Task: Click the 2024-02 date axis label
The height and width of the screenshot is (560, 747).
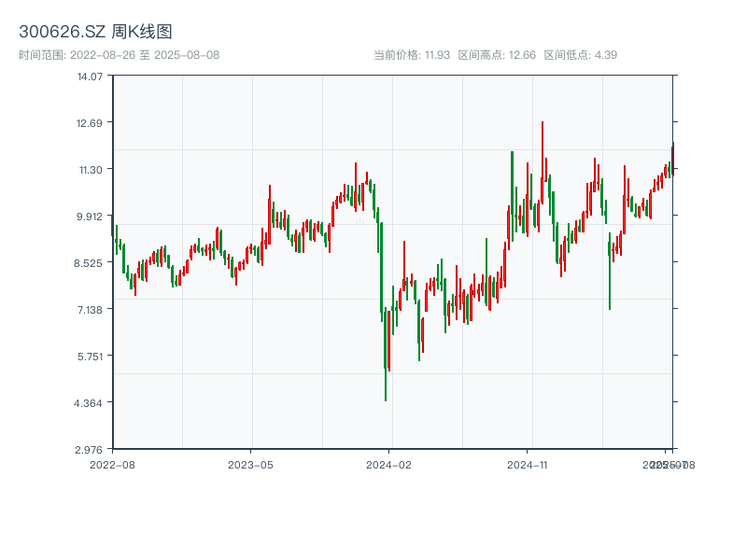Action: coord(389,464)
